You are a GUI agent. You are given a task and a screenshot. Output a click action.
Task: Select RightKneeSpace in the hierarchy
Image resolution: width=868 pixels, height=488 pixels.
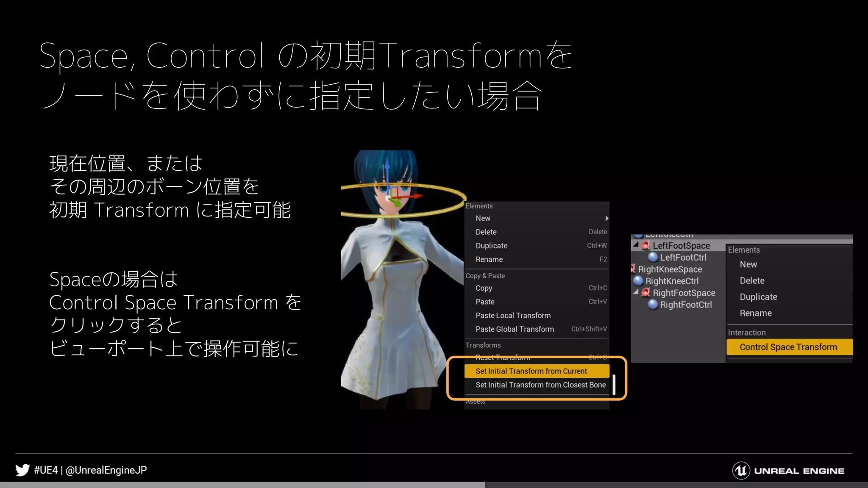click(x=670, y=269)
